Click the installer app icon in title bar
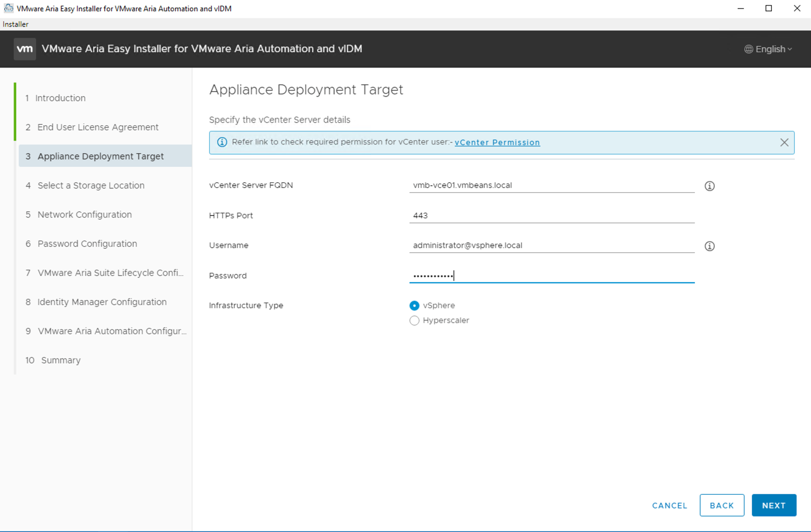Screen dimensions: 811x532 click(9, 9)
